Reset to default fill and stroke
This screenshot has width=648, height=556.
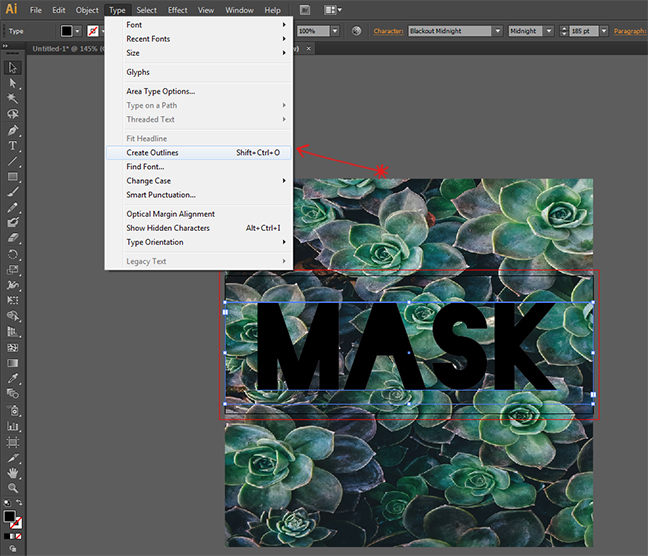(7, 503)
